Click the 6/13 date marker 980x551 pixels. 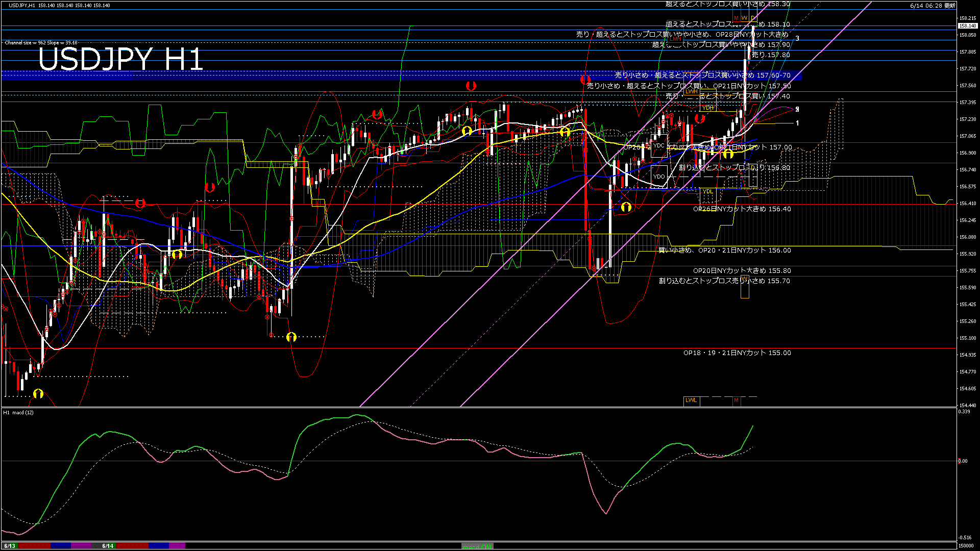[9, 546]
